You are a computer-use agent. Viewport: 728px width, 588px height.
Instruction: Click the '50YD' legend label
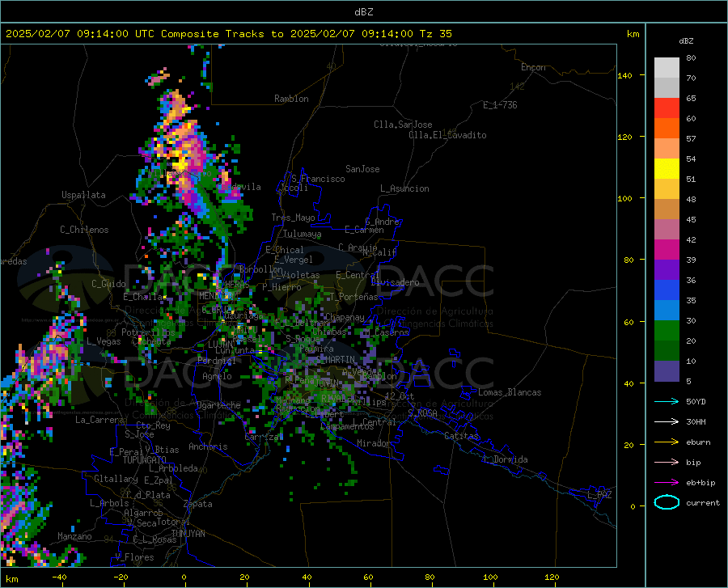point(696,401)
